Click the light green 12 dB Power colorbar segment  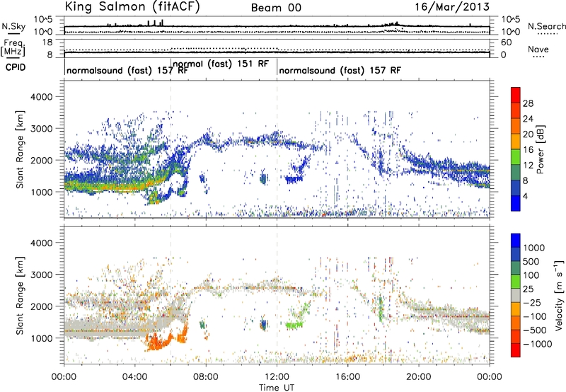click(516, 157)
